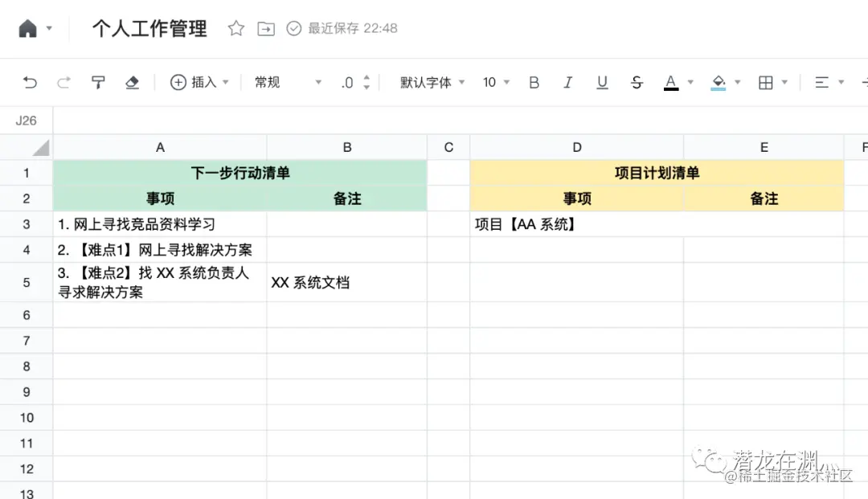
Task: Open the alignment options menu
Action: 821,82
